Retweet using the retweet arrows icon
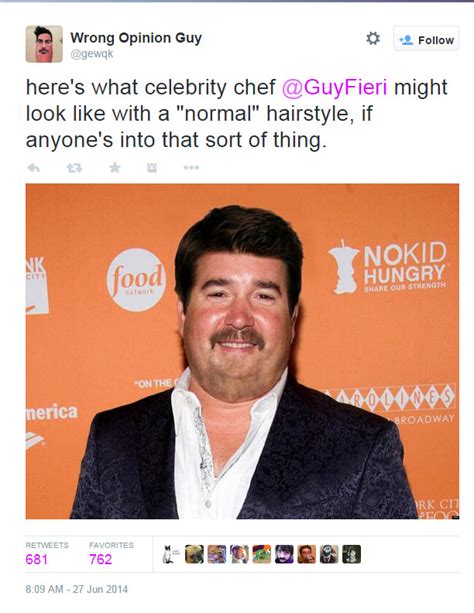 74,168
